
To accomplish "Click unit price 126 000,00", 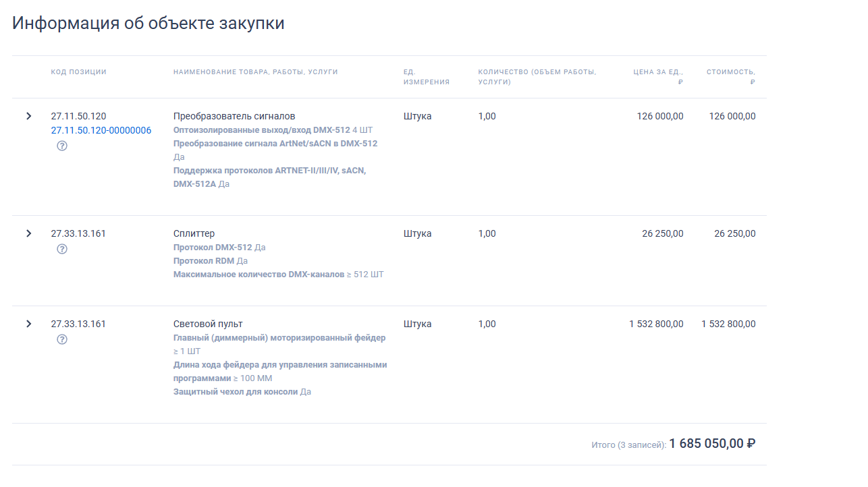I will pos(660,116).
